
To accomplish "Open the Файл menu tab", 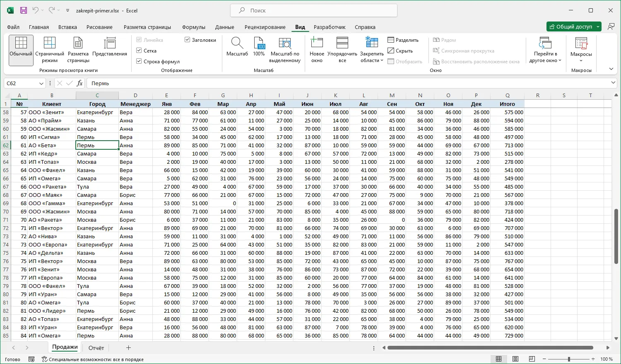I will (13, 27).
